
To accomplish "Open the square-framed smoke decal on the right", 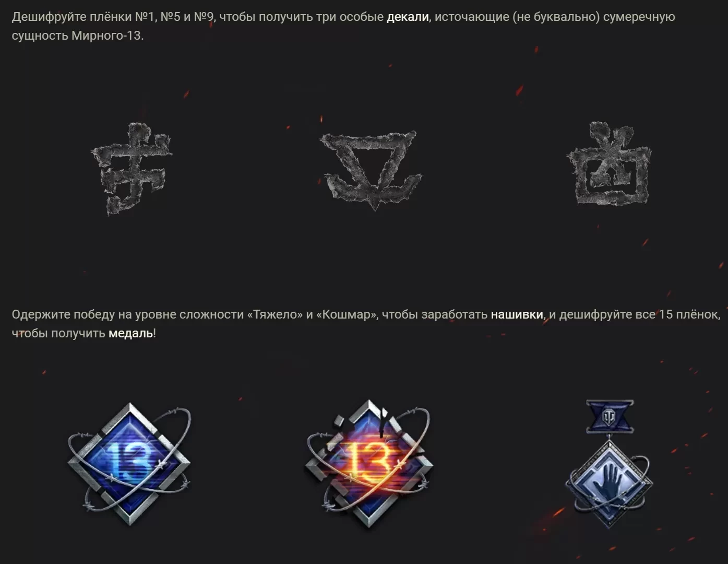I will pyautogui.click(x=609, y=163).
